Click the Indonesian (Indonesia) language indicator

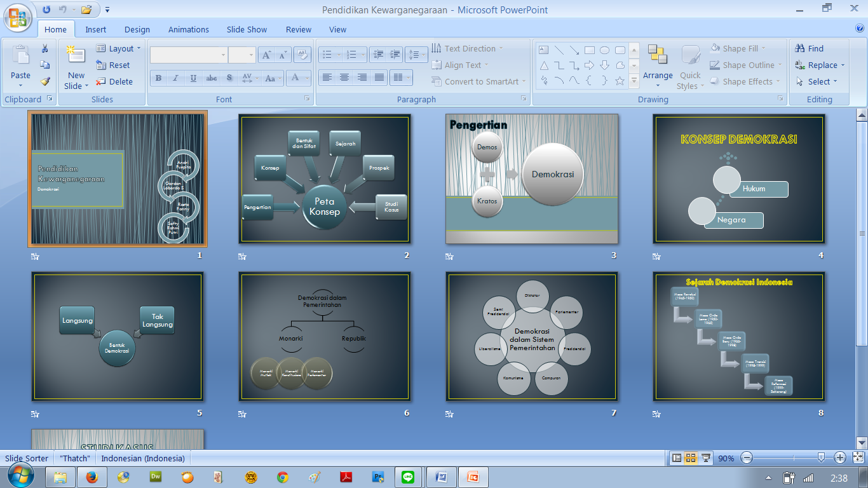[x=143, y=458]
